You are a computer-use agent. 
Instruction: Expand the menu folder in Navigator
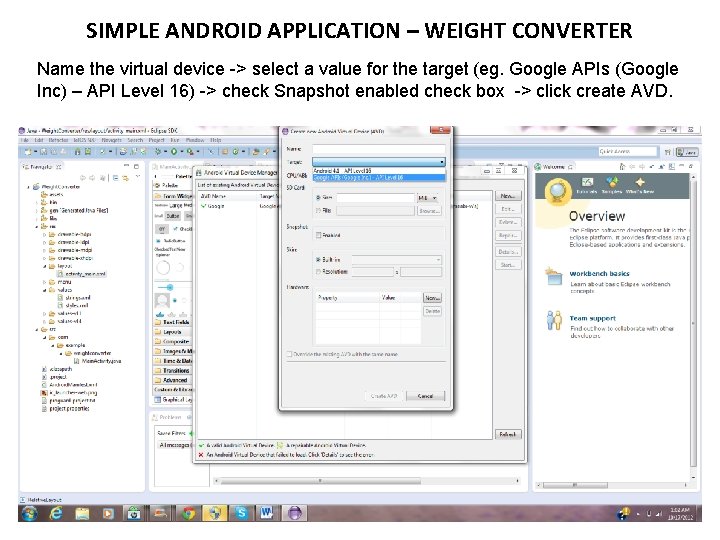[45, 282]
